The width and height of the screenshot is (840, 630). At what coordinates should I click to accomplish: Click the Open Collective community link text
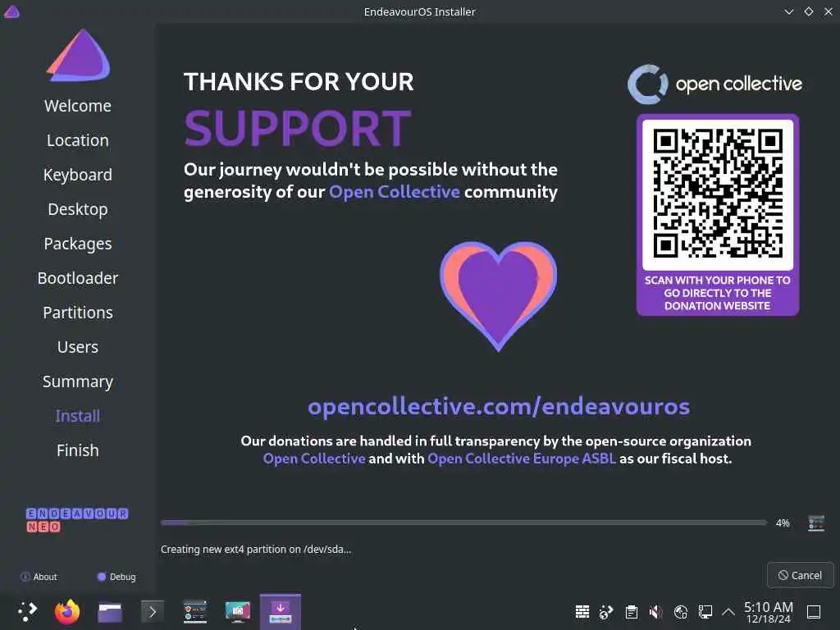click(395, 192)
